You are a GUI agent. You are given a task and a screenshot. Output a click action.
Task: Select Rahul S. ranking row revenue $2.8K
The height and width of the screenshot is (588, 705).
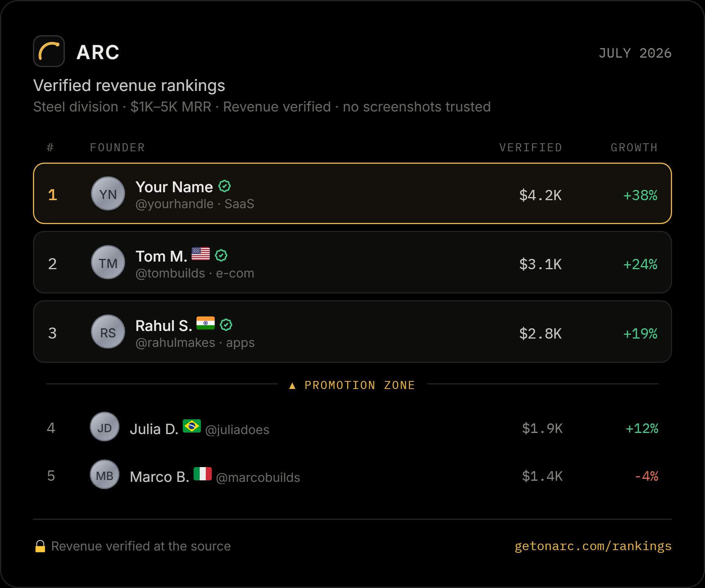pos(352,332)
